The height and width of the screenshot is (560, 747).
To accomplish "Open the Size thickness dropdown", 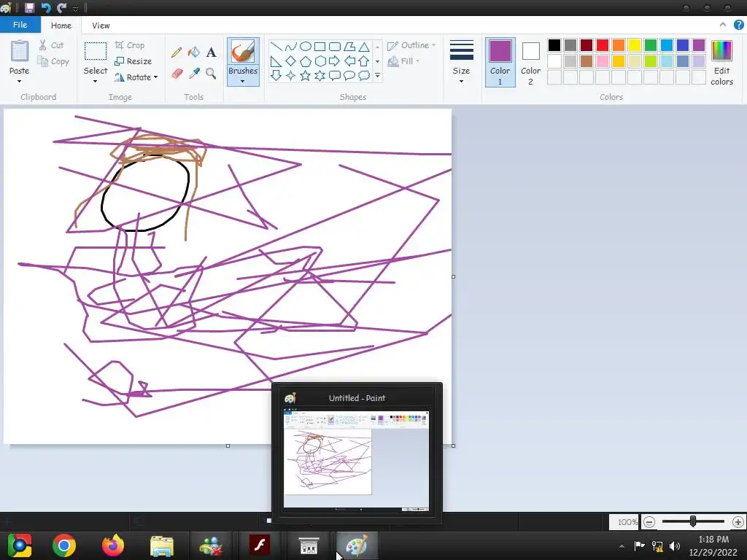I will [x=461, y=63].
